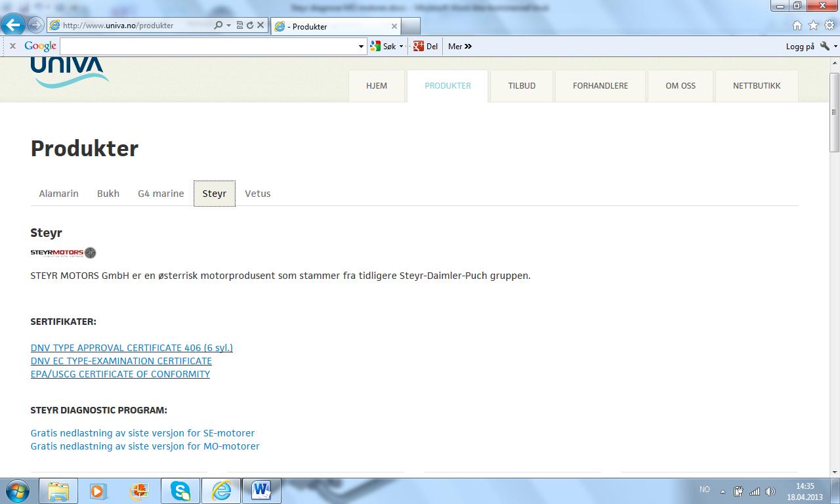Open the HJEM navigation menu
The width and height of the screenshot is (840, 504).
point(377,86)
